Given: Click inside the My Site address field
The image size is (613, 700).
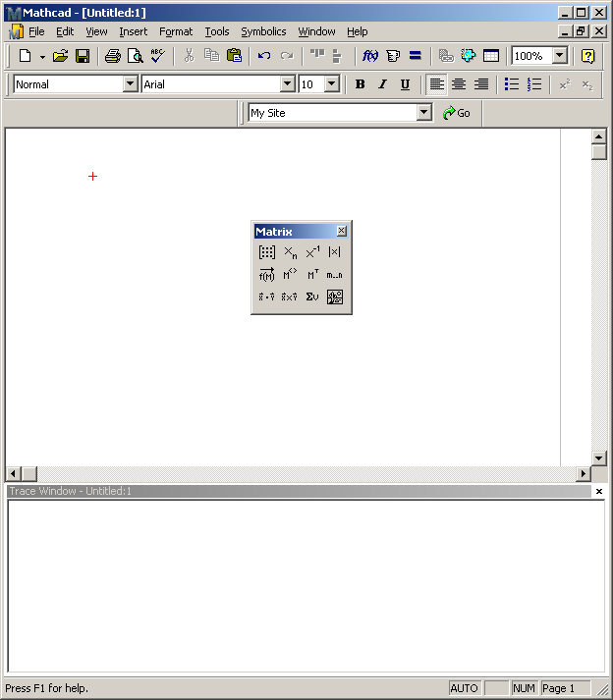Looking at the screenshot, I should click(x=333, y=113).
